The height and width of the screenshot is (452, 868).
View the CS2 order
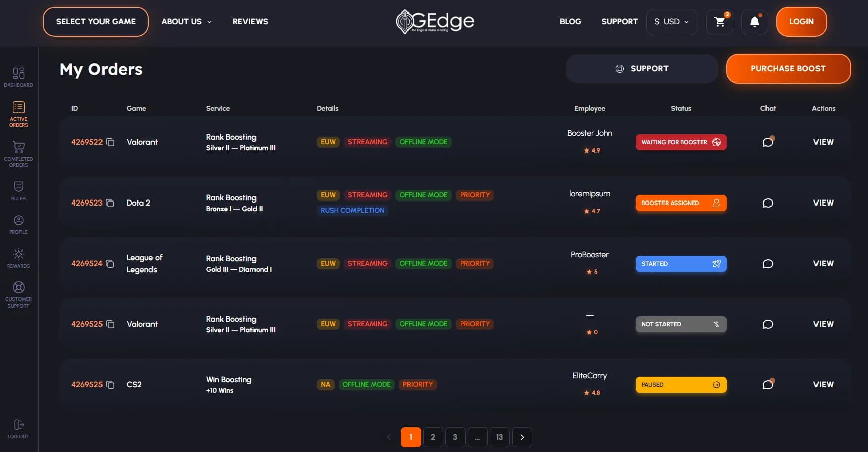823,385
